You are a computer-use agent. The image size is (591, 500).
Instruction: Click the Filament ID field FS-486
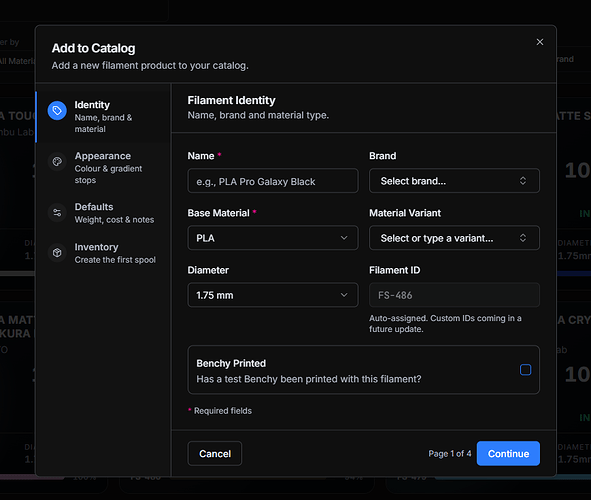click(x=454, y=295)
